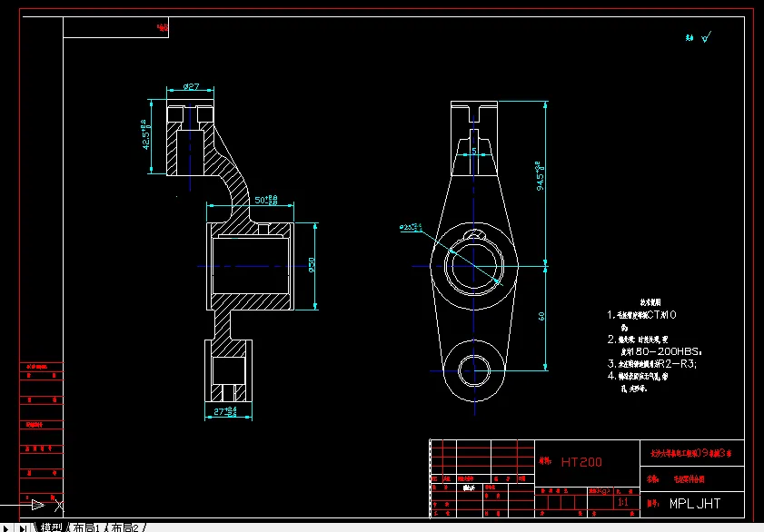Select the HT200 material text
Image resolution: width=764 pixels, height=532 pixels.
click(x=581, y=462)
